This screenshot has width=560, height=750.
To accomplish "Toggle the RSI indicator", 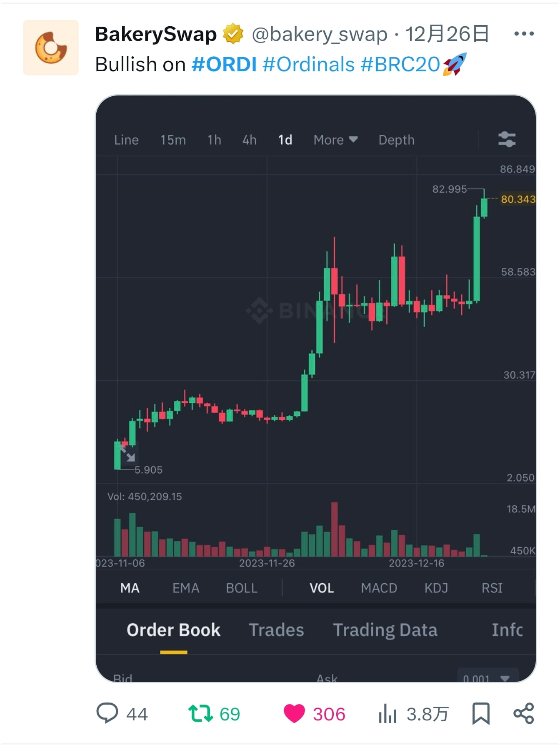I will tap(492, 588).
